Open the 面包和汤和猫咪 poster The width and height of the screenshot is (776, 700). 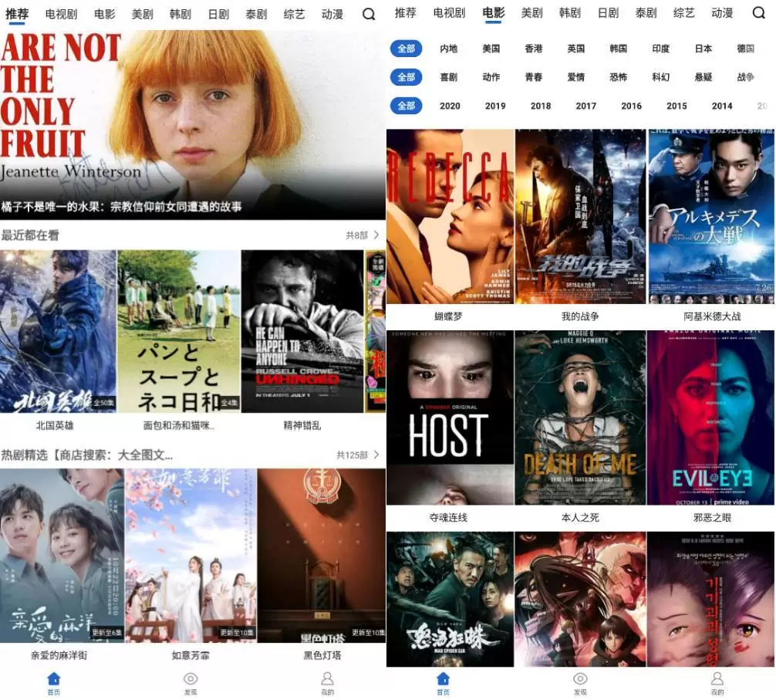[179, 331]
